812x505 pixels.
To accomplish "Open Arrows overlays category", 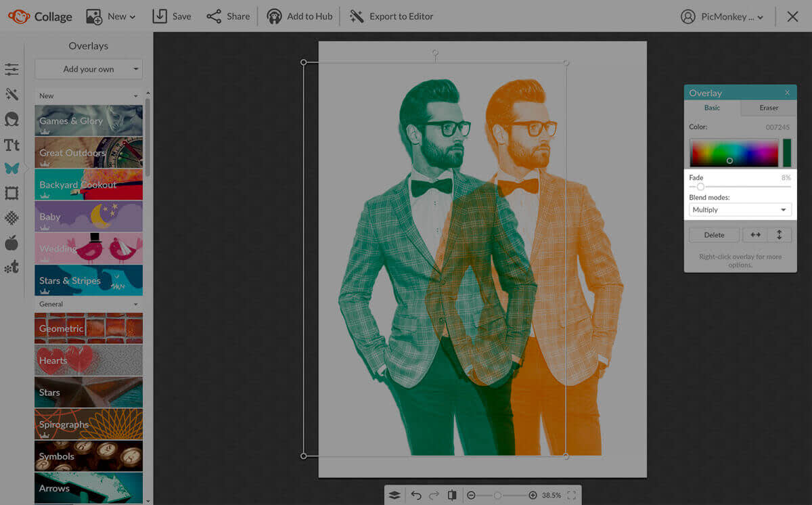I will click(89, 488).
